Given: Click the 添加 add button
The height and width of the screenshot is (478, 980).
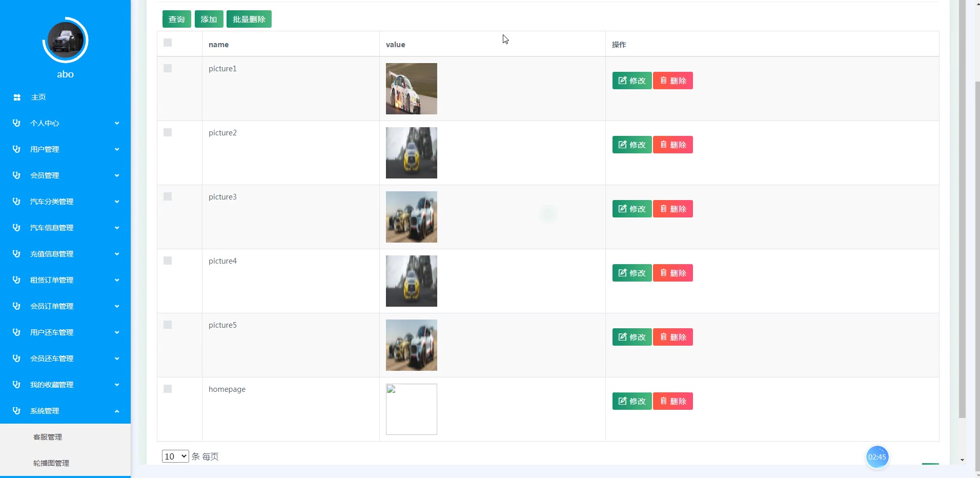Looking at the screenshot, I should coord(209,19).
